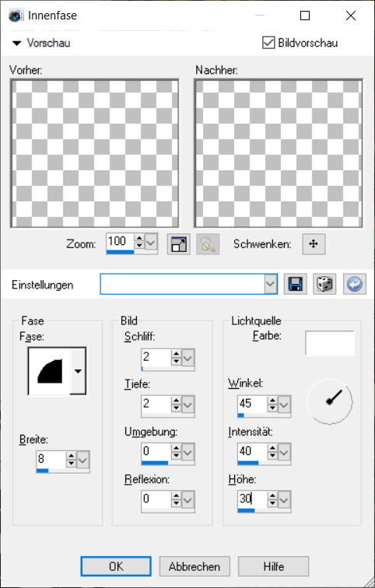Open the Einstellungen presets dropdown
The width and height of the screenshot is (375, 588).
(271, 284)
